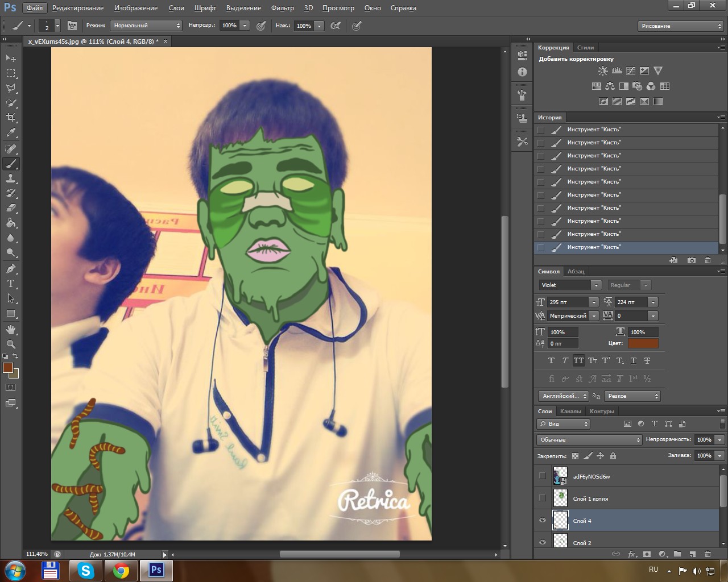The width and height of the screenshot is (728, 582).
Task: Click the Pen tool icon
Action: 11,268
